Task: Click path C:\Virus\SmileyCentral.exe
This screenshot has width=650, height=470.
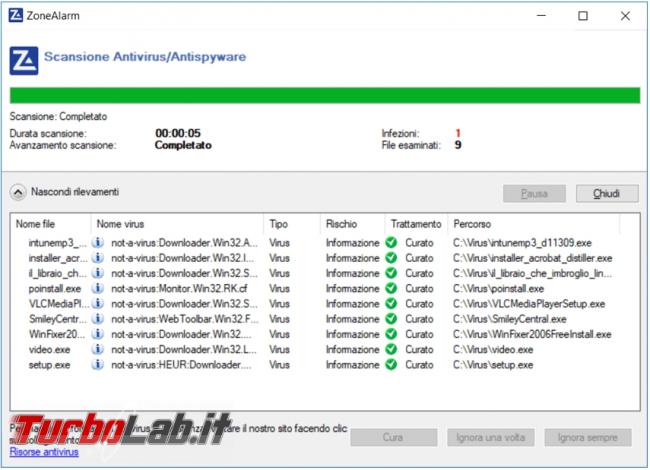Action: click(509, 319)
